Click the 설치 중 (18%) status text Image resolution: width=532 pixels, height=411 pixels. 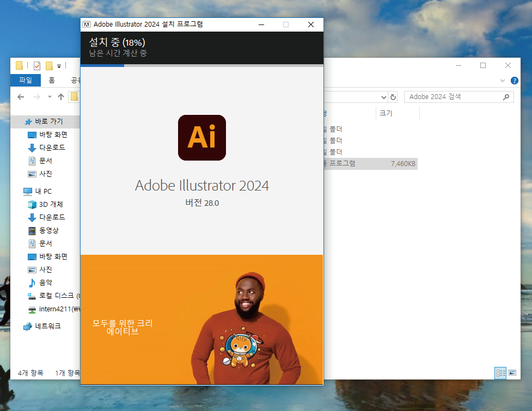coord(117,42)
